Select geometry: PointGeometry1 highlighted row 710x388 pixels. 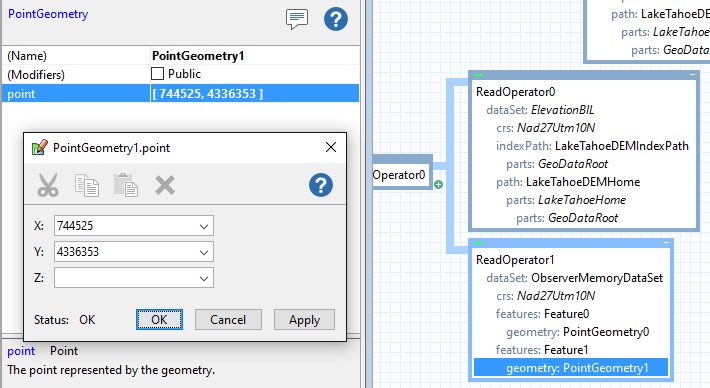(x=571, y=368)
